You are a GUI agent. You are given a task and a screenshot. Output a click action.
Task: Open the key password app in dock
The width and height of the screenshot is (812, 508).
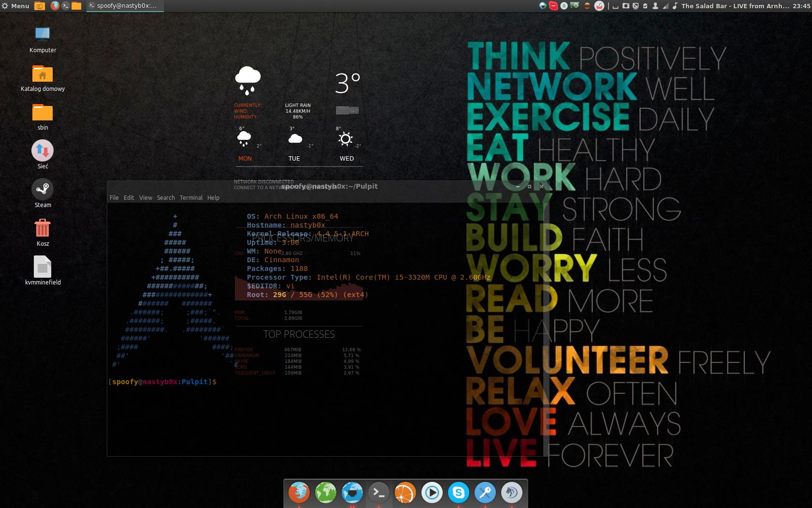point(485,493)
